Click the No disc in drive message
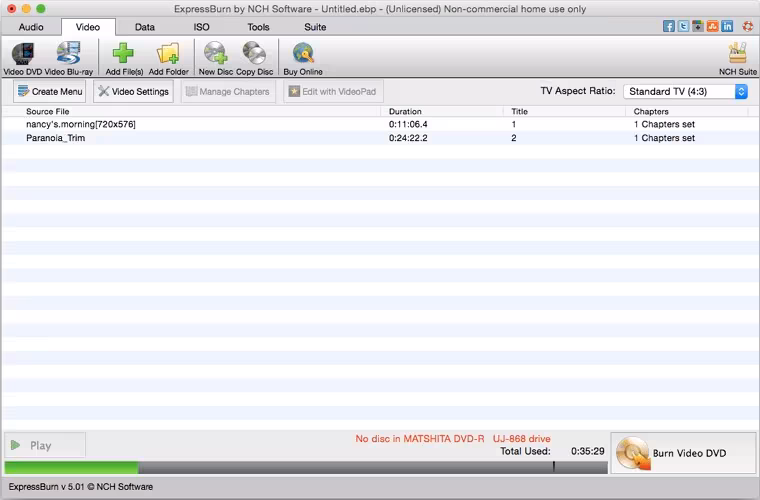 [453, 439]
